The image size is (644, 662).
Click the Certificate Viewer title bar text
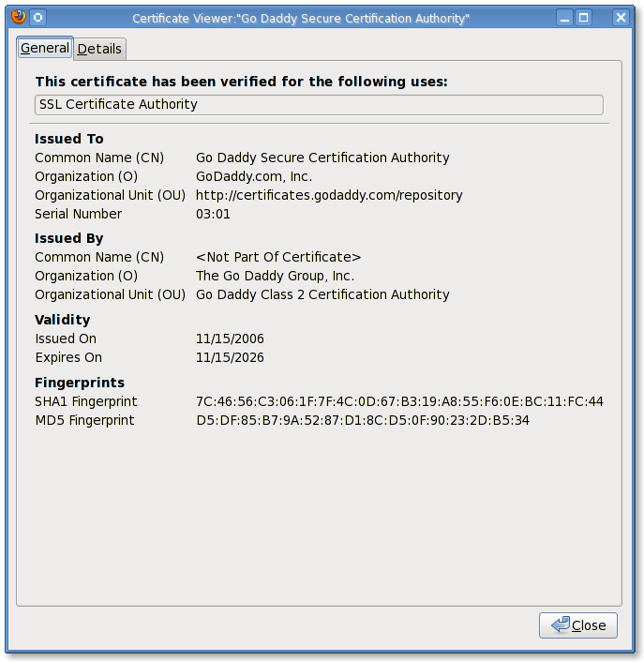[x=300, y=18]
